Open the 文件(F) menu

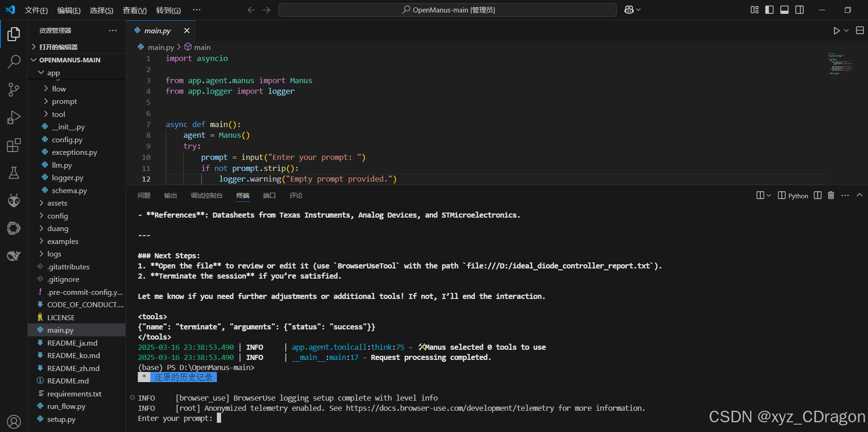tap(36, 10)
